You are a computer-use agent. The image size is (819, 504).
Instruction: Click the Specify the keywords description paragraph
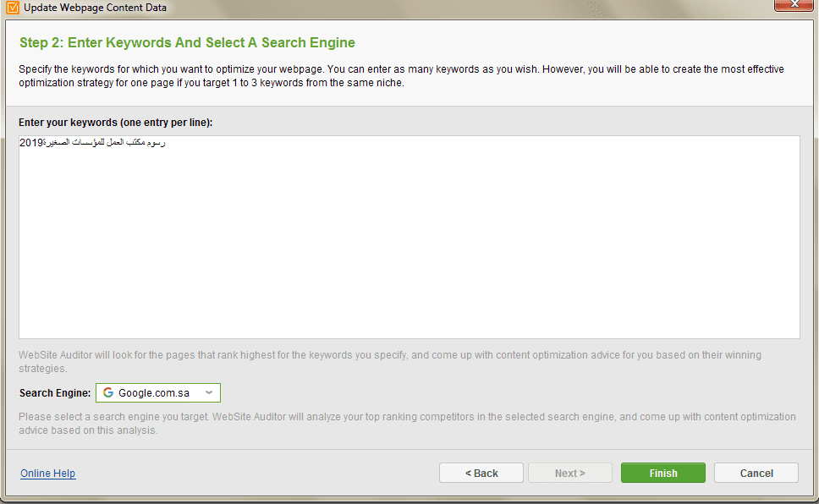401,76
